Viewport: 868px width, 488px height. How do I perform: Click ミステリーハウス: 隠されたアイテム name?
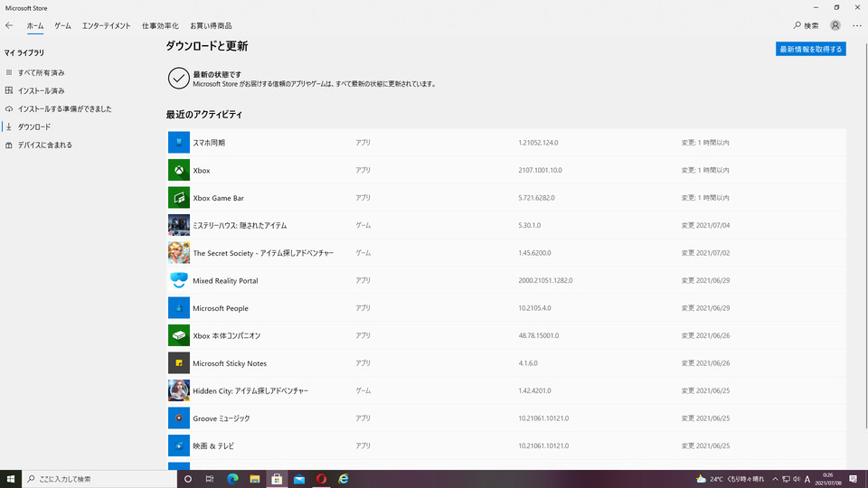click(239, 226)
